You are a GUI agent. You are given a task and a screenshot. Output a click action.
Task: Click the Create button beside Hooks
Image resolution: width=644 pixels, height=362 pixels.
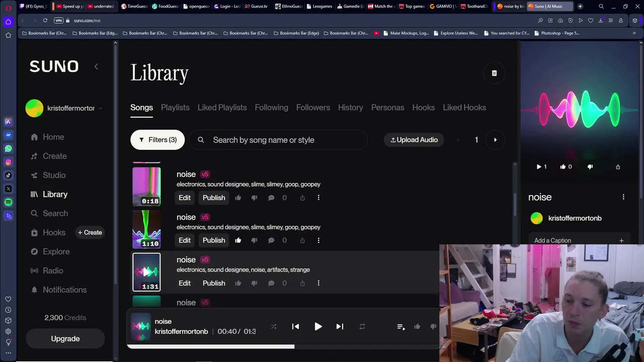90,232
